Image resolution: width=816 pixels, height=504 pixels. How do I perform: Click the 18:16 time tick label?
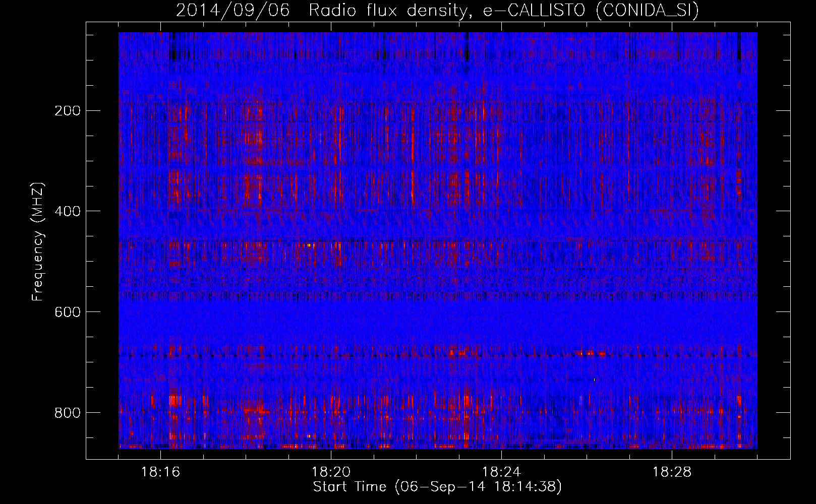click(161, 472)
